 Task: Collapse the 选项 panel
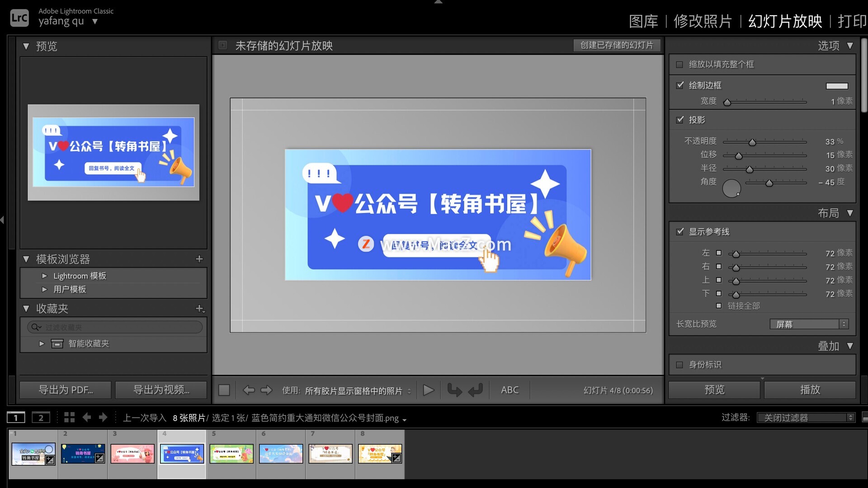click(x=850, y=46)
